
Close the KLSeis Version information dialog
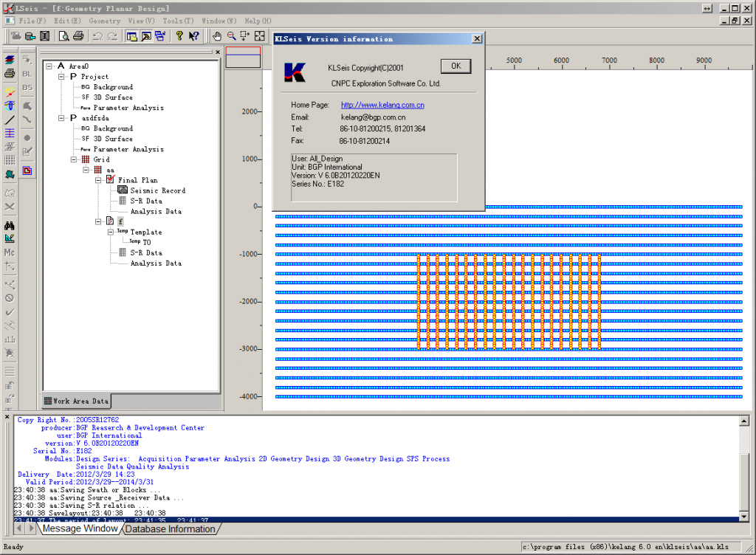(477, 38)
